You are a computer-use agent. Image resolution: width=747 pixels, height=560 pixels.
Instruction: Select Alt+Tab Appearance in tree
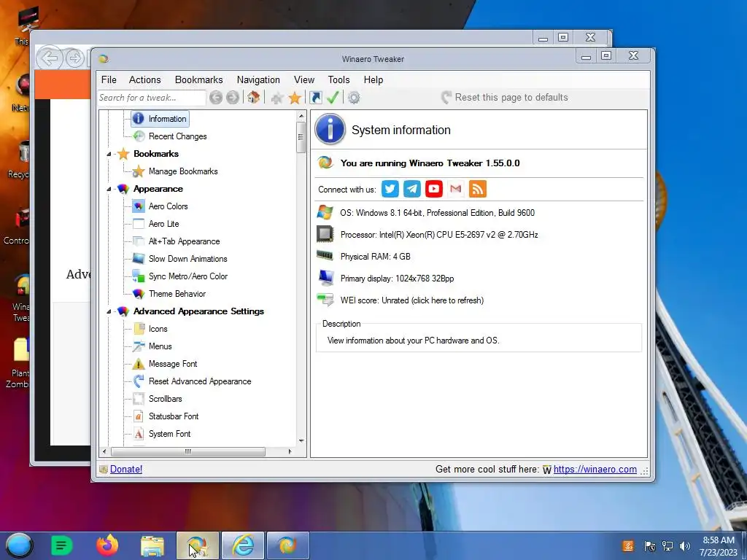tap(185, 241)
